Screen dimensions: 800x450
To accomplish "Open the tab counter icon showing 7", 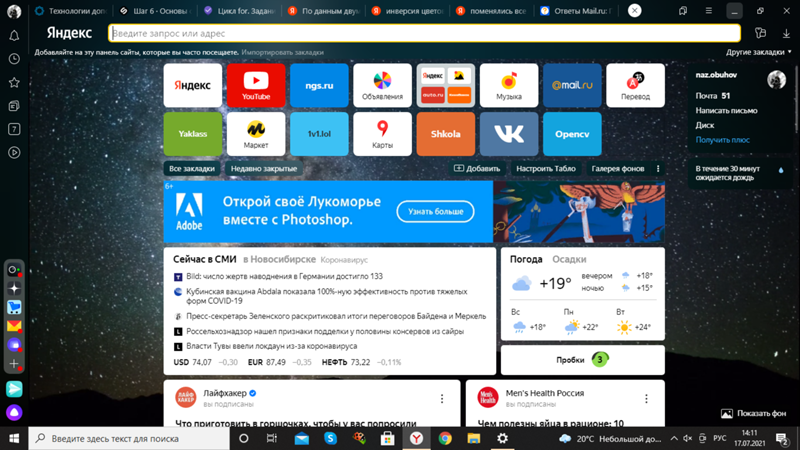I will point(14,129).
